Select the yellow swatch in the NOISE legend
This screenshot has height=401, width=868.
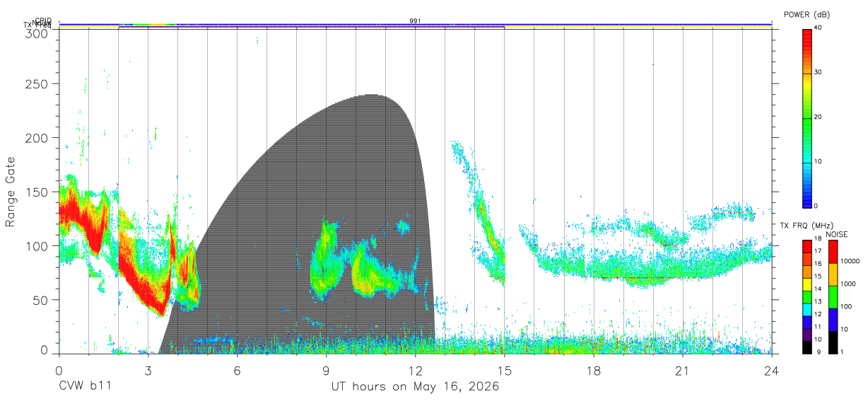coord(833,274)
